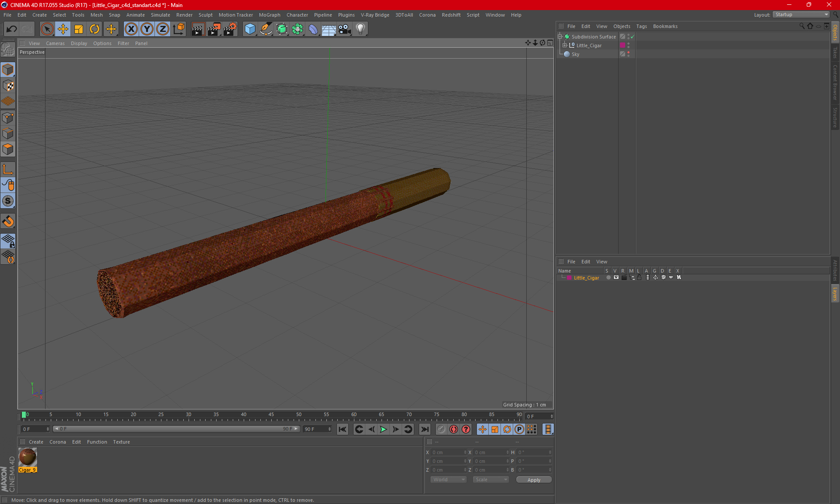This screenshot has width=840, height=504.
Task: Open Object Manager Tags menu
Action: pos(641,26)
